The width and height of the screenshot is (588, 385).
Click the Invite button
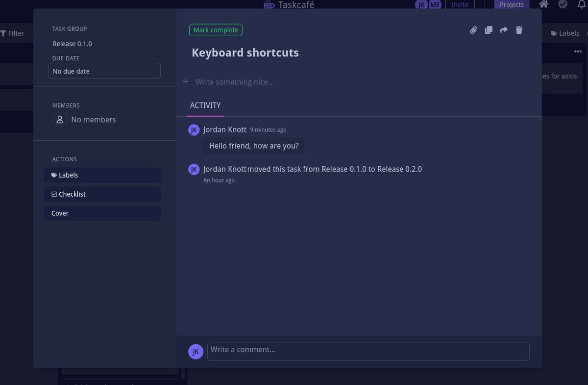pos(460,4)
